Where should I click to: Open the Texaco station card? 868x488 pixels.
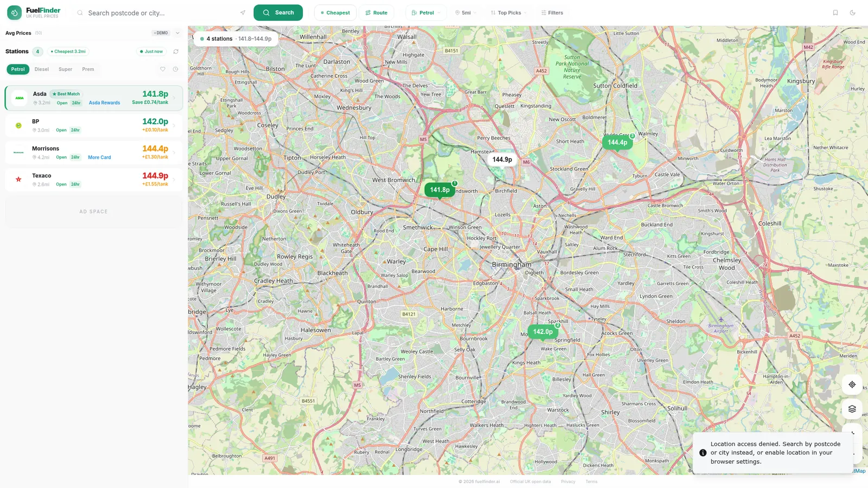pyautogui.click(x=94, y=179)
